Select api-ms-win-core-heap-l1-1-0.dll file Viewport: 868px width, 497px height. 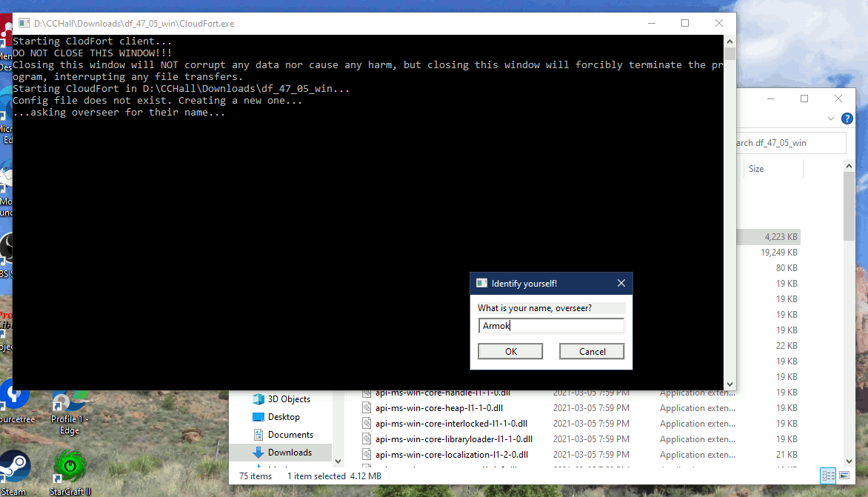(x=439, y=408)
